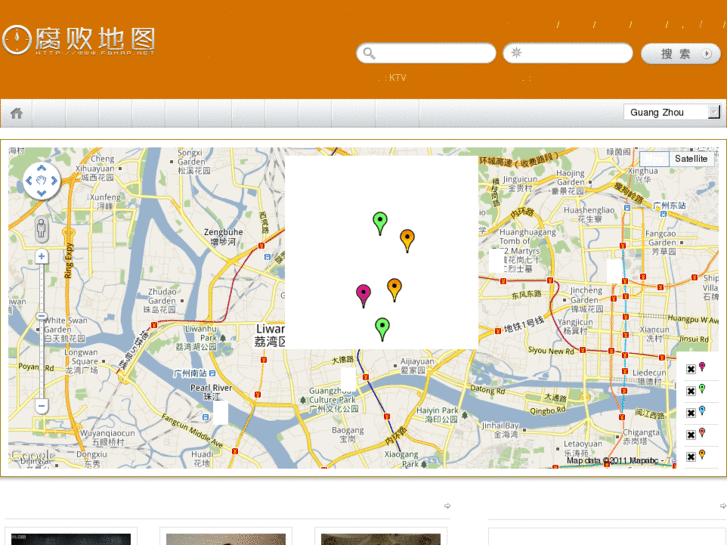Click the Baogang 宝岗 map label
The height and width of the screenshot is (545, 727).
(x=348, y=434)
